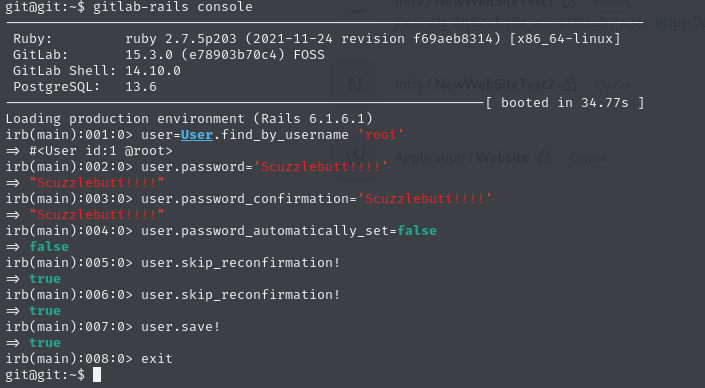This screenshot has height=388, width=705.
Task: Click the red 'root' string argument
Action: 380,134
